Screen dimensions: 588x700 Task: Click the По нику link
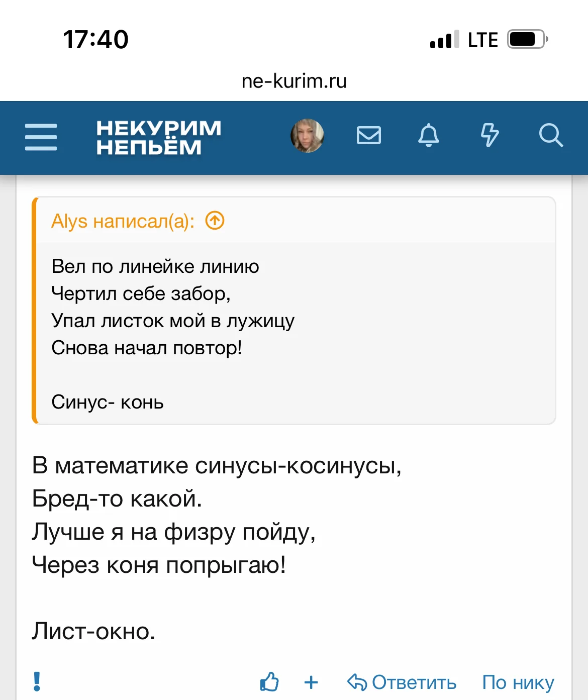pos(518,682)
